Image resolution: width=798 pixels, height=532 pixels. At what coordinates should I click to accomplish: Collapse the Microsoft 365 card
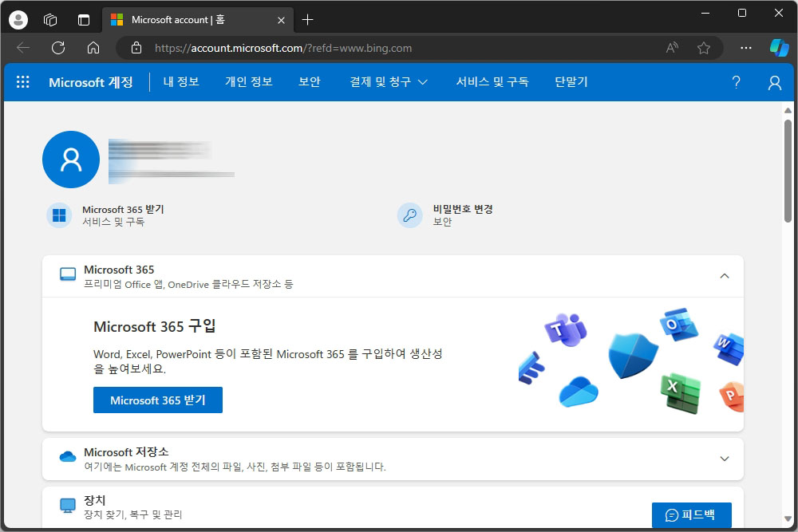725,276
